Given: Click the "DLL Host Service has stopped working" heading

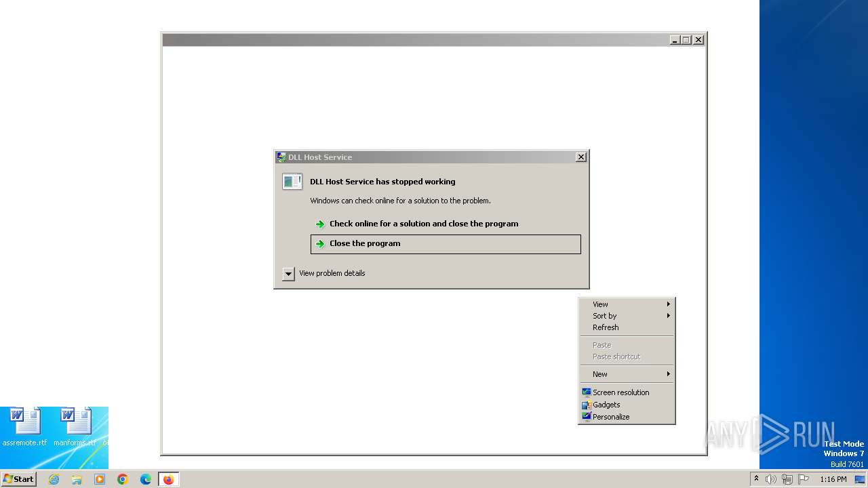Looking at the screenshot, I should (x=382, y=182).
